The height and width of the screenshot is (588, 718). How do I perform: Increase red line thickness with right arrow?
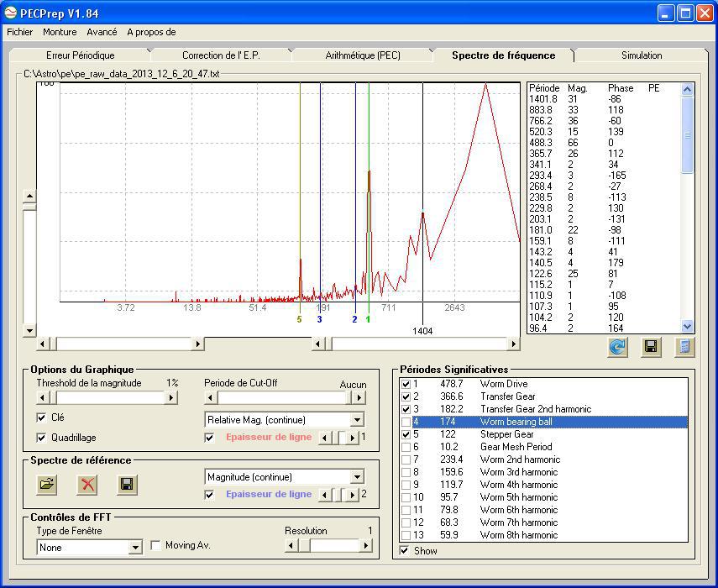point(352,438)
